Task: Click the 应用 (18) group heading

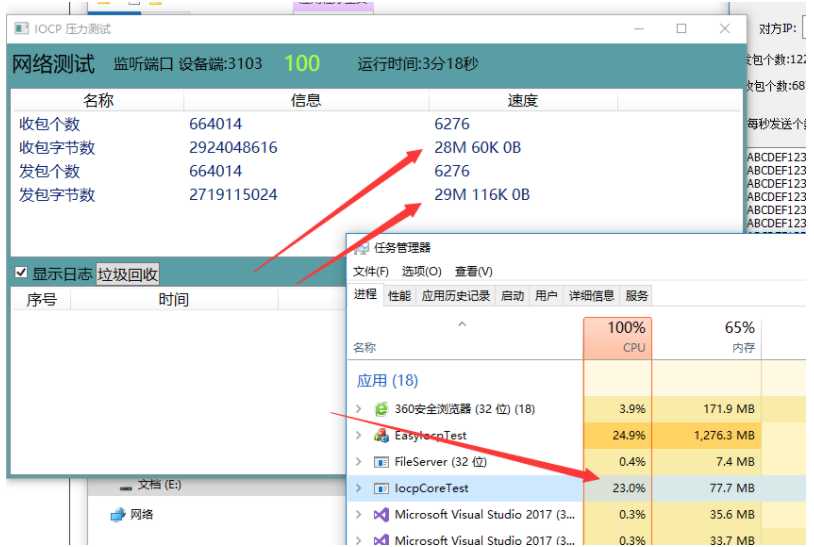Action: [387, 380]
